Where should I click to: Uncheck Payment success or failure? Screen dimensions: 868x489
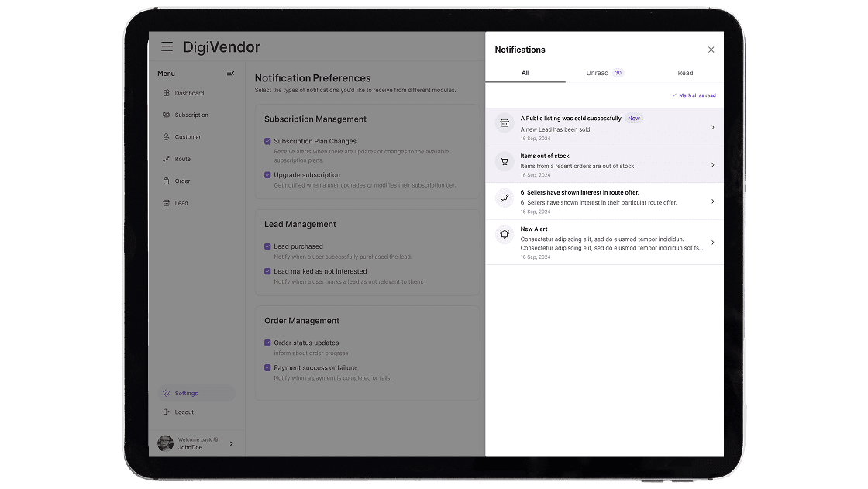tap(268, 367)
